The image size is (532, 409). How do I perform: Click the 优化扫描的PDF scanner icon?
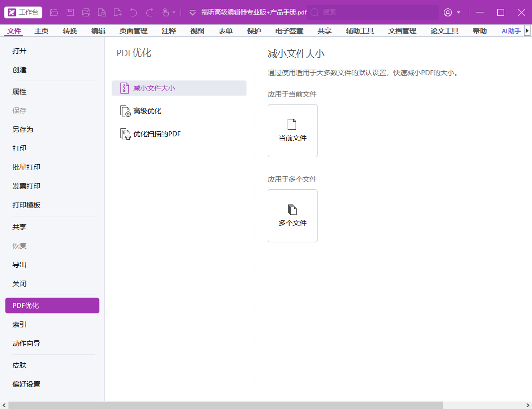[x=125, y=134]
